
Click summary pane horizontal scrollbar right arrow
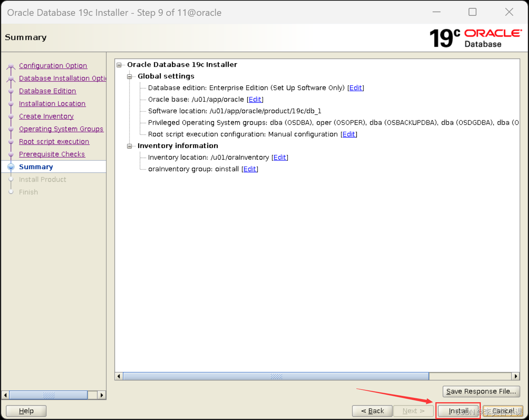516,376
